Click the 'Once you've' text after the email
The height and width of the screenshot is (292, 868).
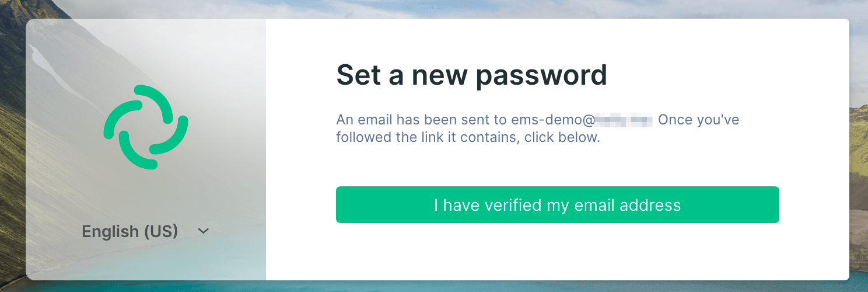(x=698, y=120)
